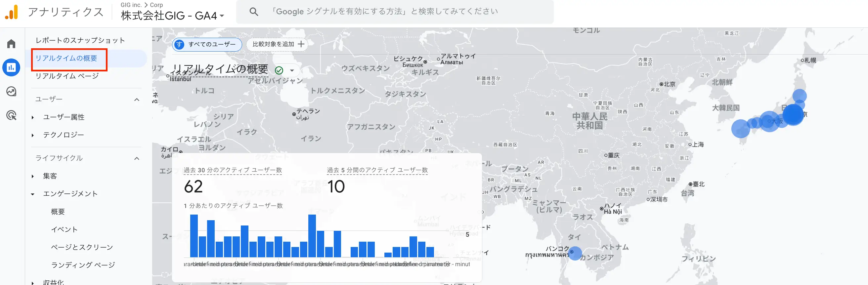This screenshot has height=285, width=868.
Task: Click the リアルタイムの概要 page title
Action: coord(220,69)
